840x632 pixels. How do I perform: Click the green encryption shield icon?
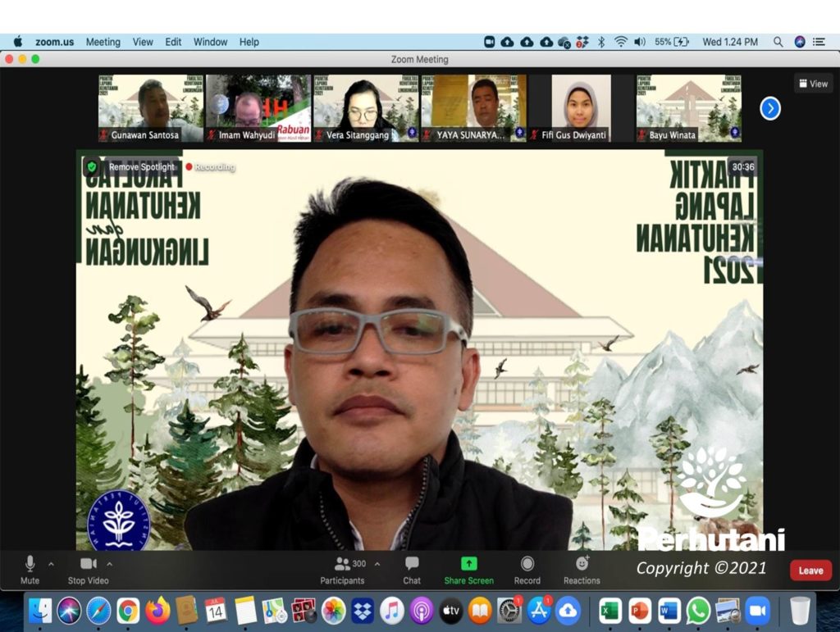92,166
